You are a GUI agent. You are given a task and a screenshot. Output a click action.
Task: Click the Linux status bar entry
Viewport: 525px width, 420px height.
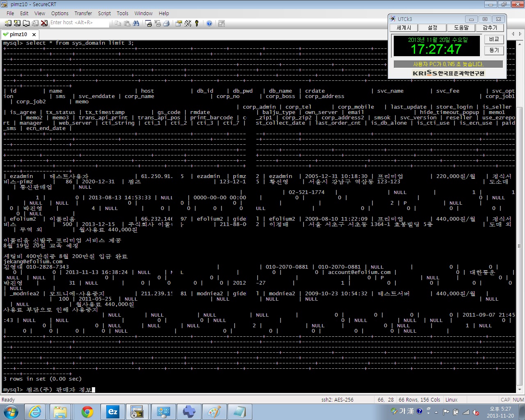click(x=451, y=399)
